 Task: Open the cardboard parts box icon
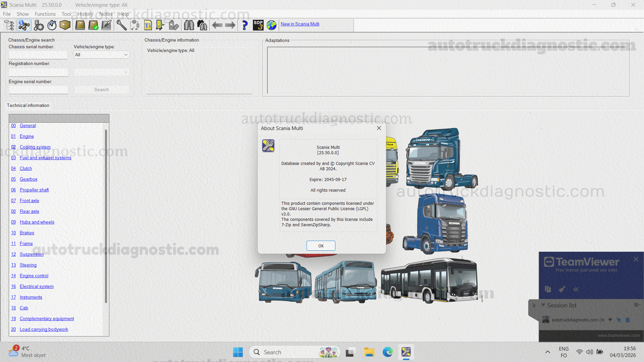click(x=65, y=25)
